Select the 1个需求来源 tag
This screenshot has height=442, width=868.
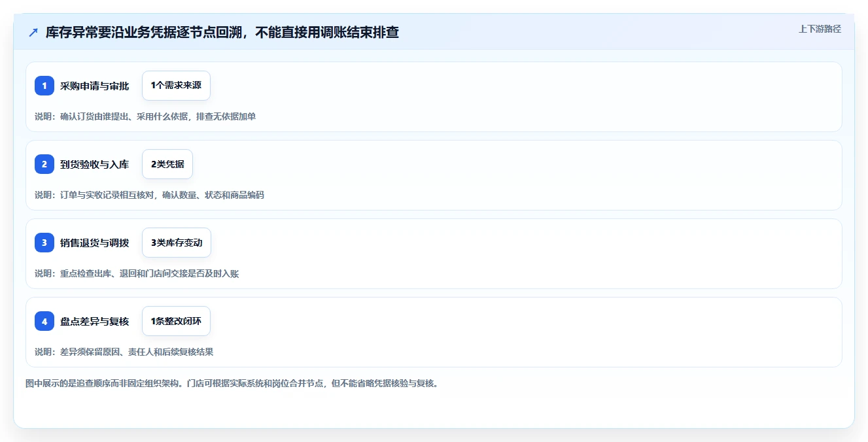click(176, 86)
